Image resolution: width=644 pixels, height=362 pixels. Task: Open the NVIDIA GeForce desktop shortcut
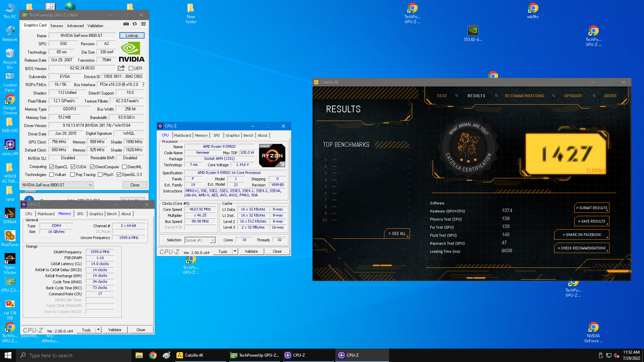tap(593, 332)
